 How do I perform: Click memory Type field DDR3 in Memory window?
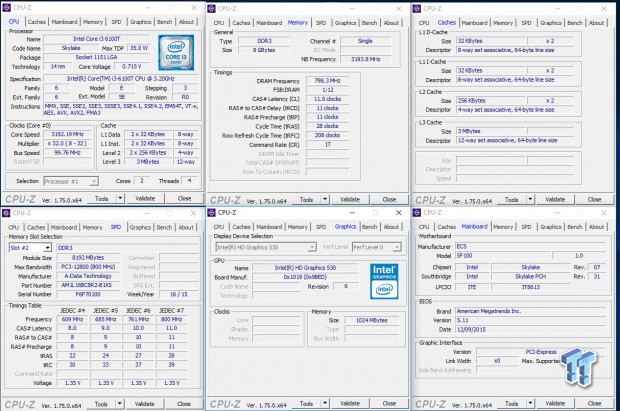click(264, 41)
